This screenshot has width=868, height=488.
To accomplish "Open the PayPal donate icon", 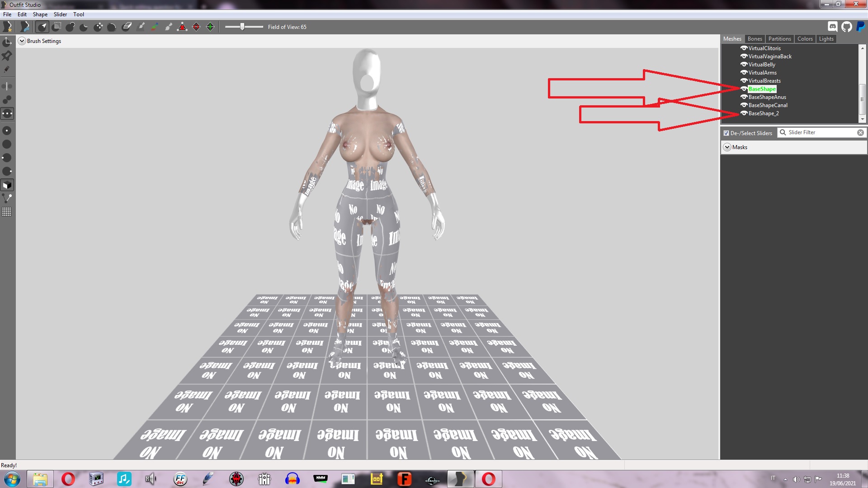I will pyautogui.click(x=861, y=27).
